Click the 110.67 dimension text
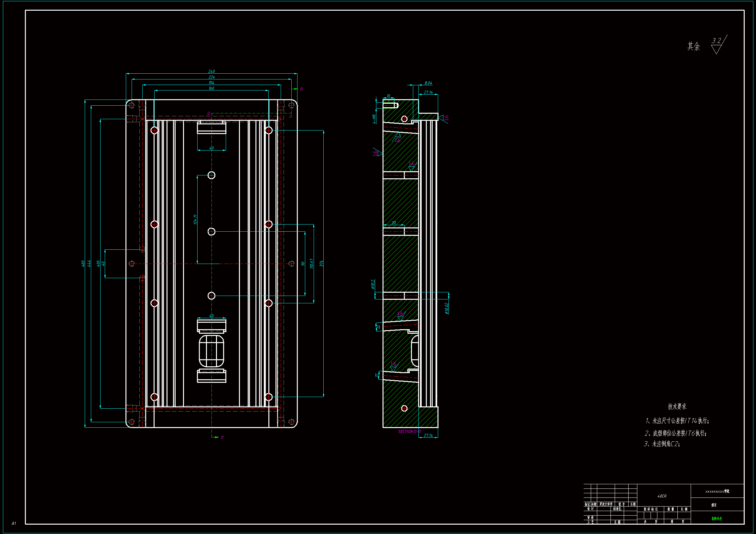 [311, 264]
